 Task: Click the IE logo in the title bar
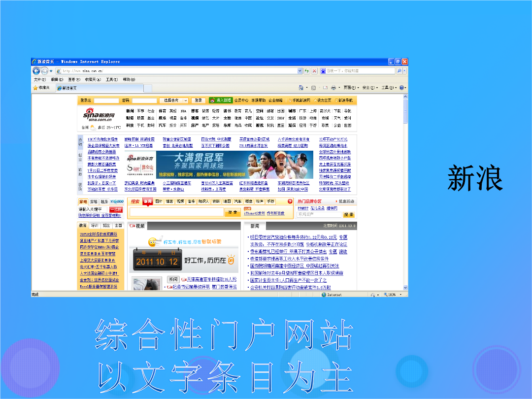[x=34, y=62]
